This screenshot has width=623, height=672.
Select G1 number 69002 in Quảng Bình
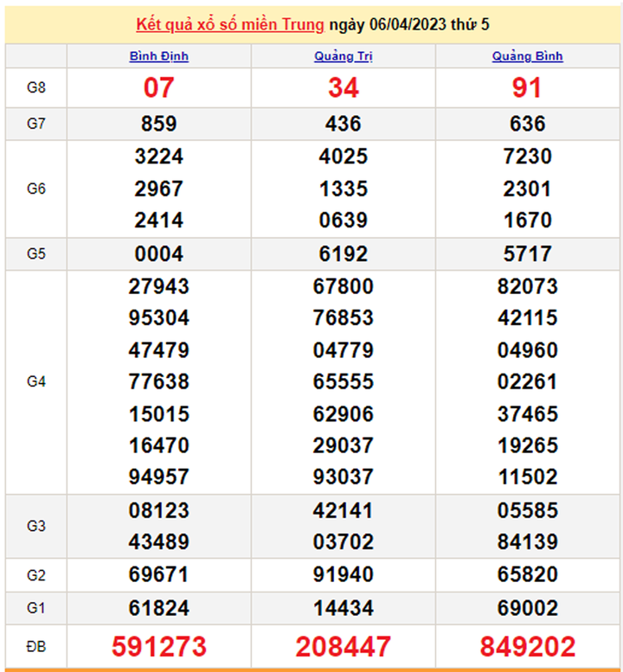(x=527, y=607)
